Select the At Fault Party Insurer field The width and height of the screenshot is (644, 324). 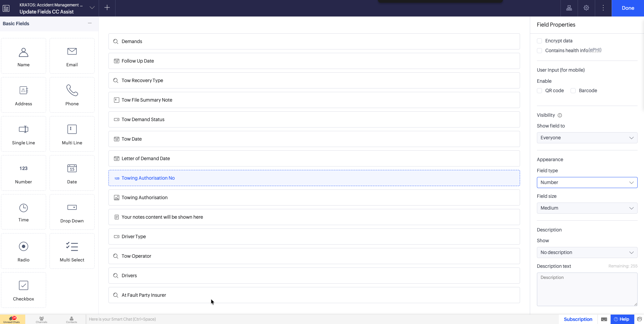[314, 295]
